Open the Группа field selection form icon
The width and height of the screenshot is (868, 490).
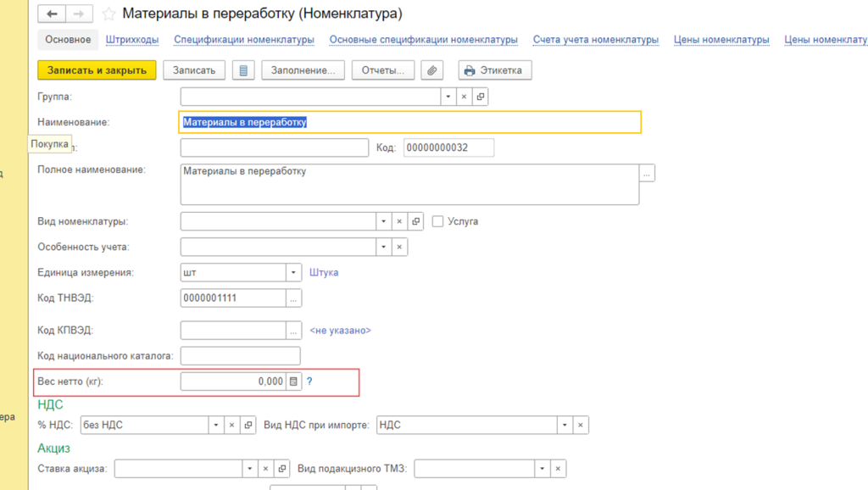[x=481, y=97]
